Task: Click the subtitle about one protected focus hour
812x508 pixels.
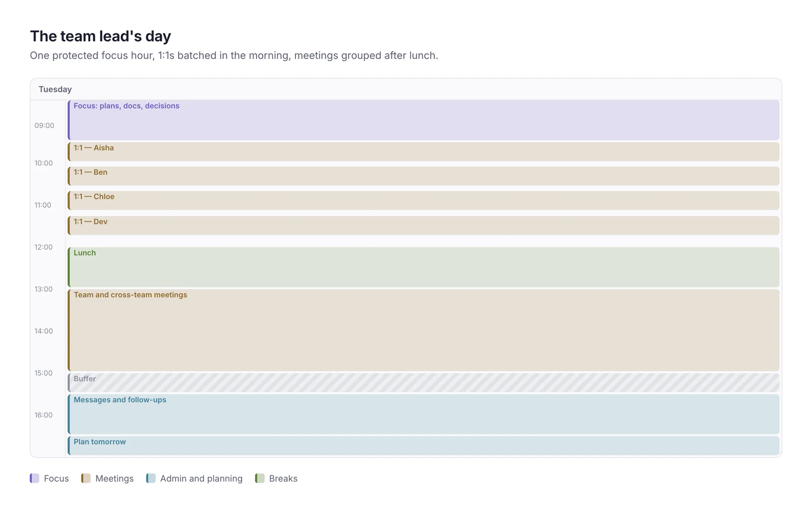Action: (234, 55)
